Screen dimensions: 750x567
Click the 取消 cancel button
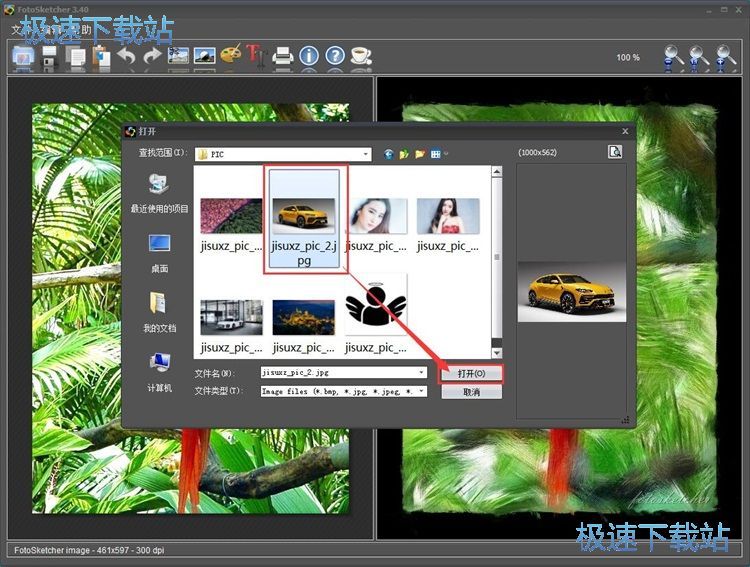coord(471,392)
